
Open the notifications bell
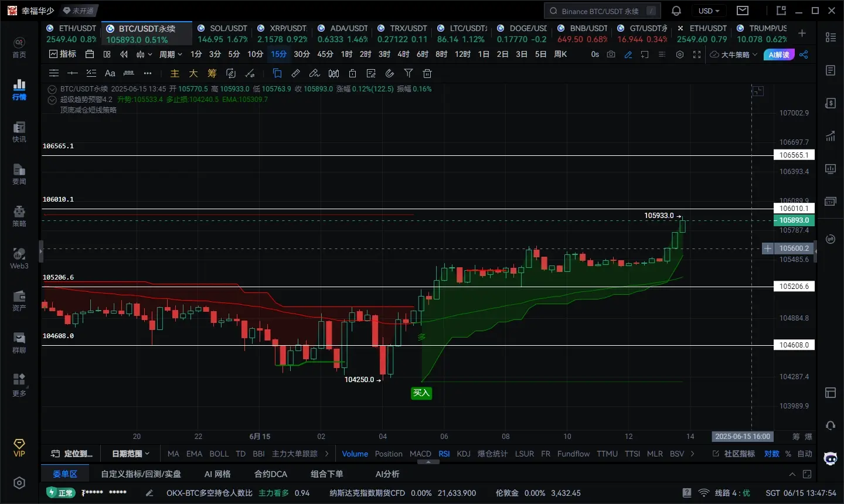676,11
